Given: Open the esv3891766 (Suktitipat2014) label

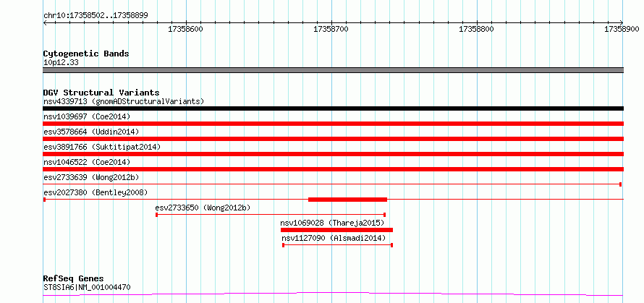Looking at the screenshot, I should (102, 147).
